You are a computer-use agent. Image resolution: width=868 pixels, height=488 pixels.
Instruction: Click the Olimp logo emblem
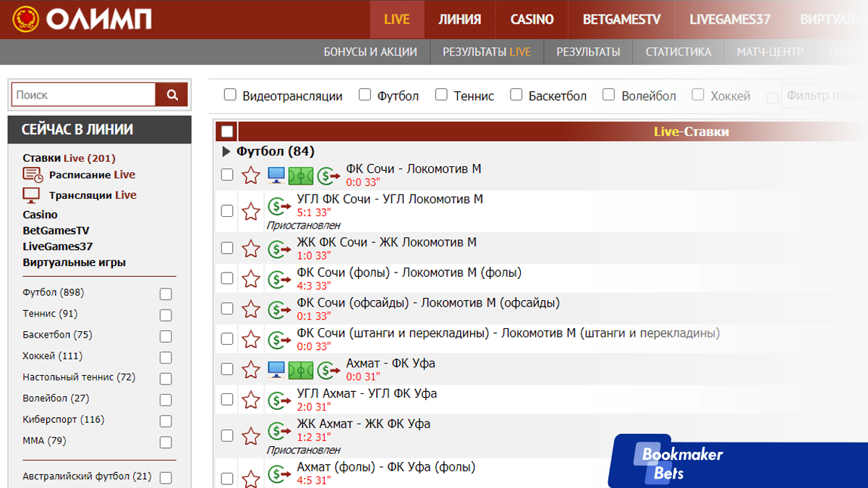(x=27, y=19)
